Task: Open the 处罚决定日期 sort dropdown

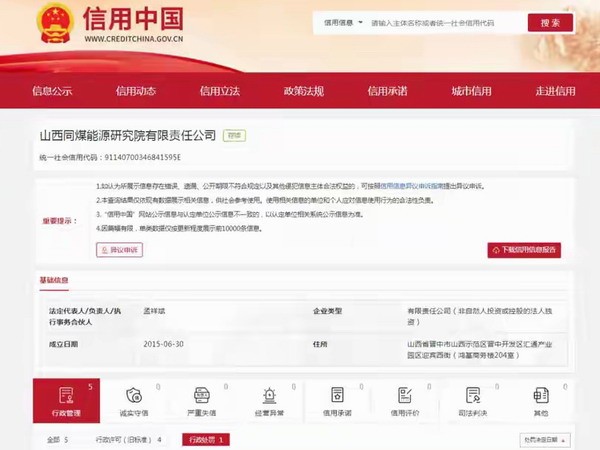Action: [545, 440]
